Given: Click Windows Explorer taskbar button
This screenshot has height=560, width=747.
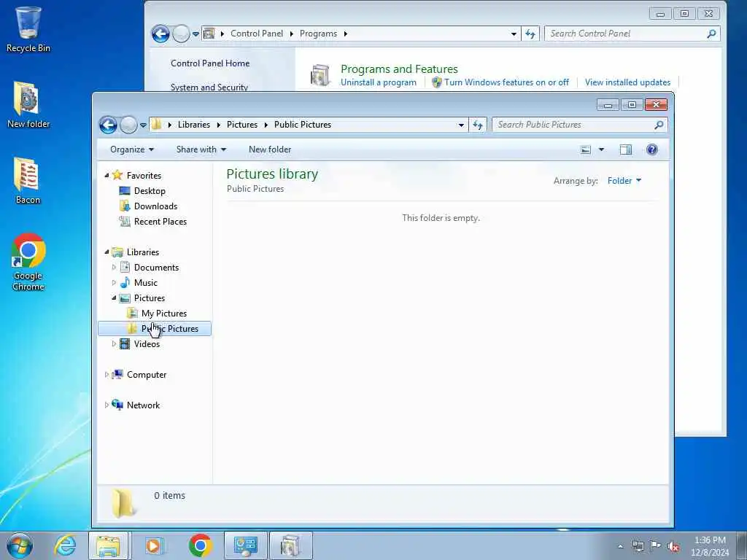Looking at the screenshot, I should (x=108, y=545).
